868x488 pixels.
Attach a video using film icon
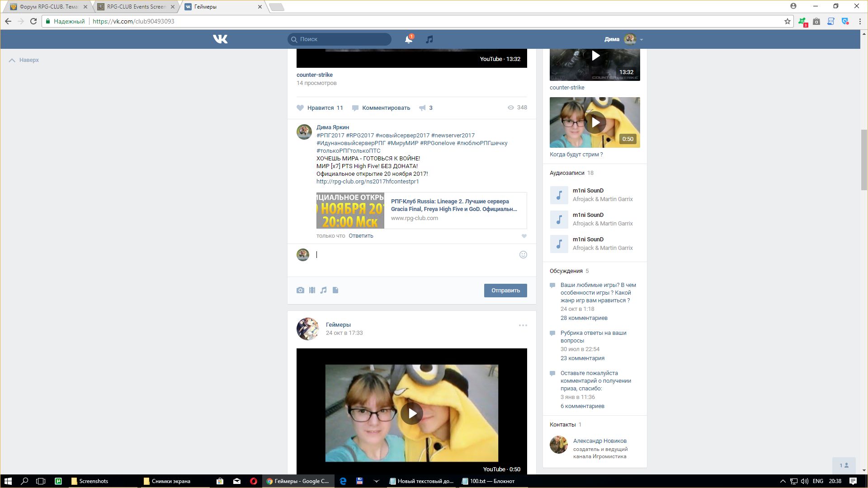pyautogui.click(x=312, y=291)
